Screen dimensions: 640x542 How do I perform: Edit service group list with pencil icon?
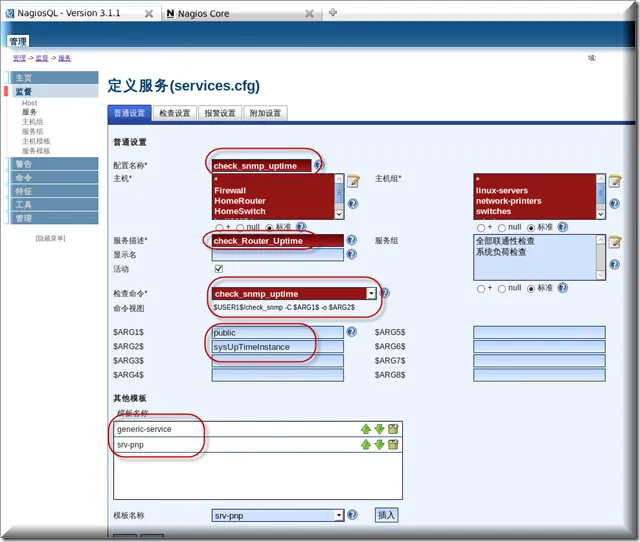[x=615, y=242]
